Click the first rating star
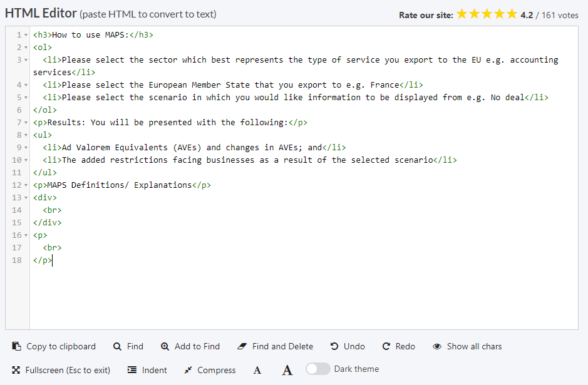This screenshot has width=588, height=385. 462,14
